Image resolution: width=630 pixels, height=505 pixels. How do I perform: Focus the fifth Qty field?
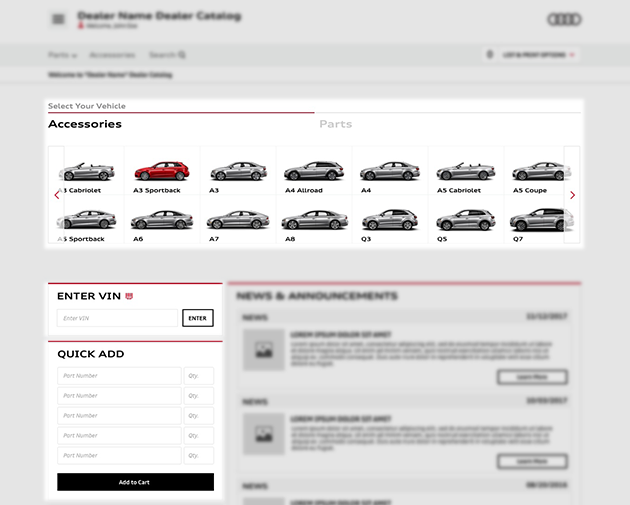pos(199,456)
